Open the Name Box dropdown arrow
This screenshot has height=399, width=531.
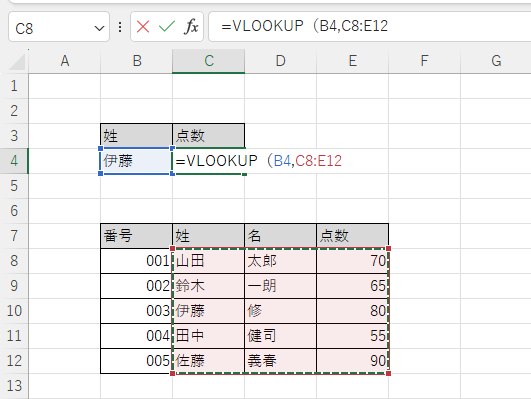99,28
